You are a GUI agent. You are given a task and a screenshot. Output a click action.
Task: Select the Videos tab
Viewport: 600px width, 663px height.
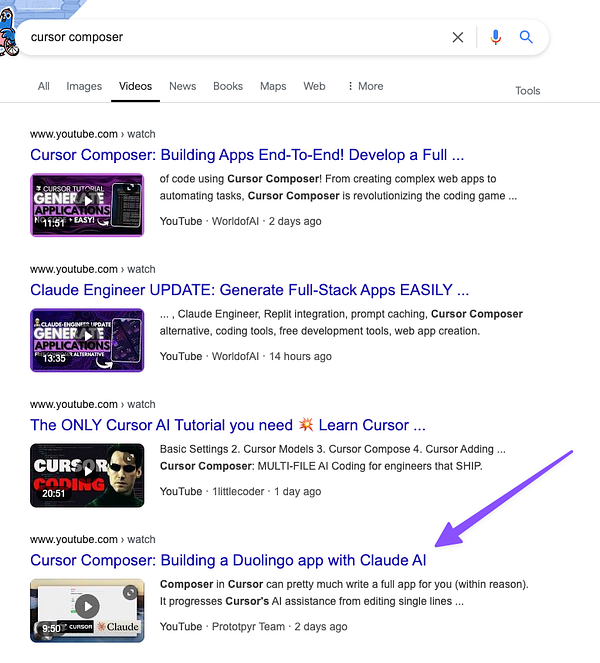click(x=135, y=86)
